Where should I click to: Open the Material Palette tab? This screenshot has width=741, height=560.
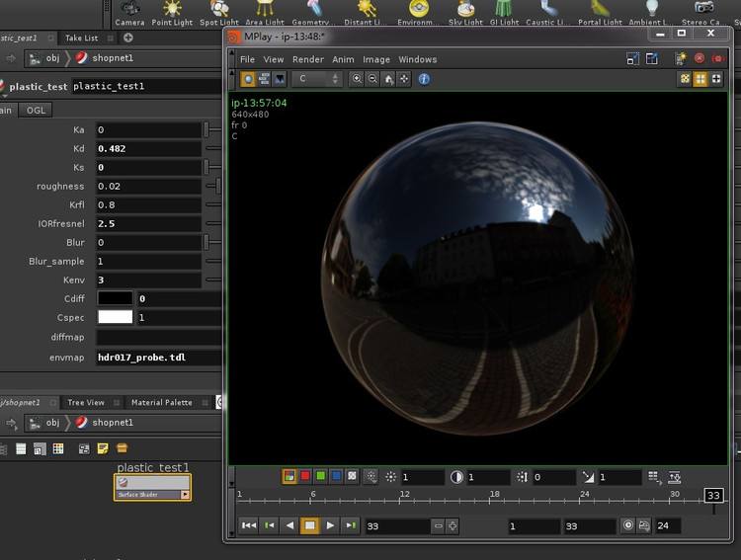coord(163,403)
